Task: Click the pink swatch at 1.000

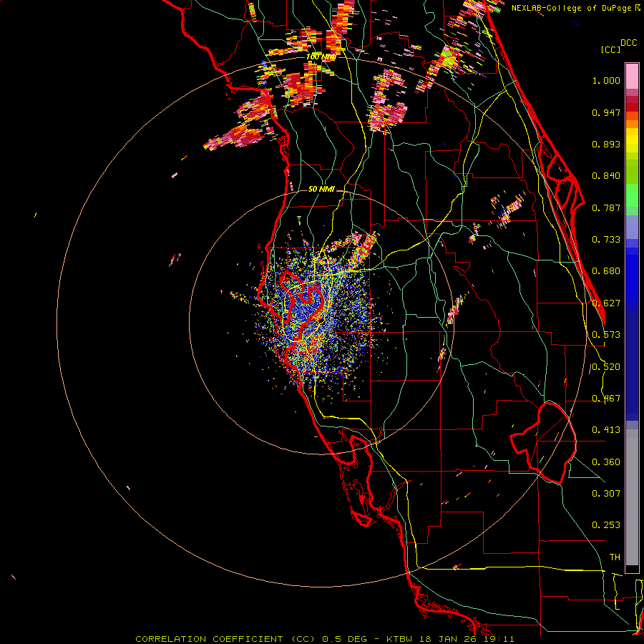Action: click(x=632, y=77)
